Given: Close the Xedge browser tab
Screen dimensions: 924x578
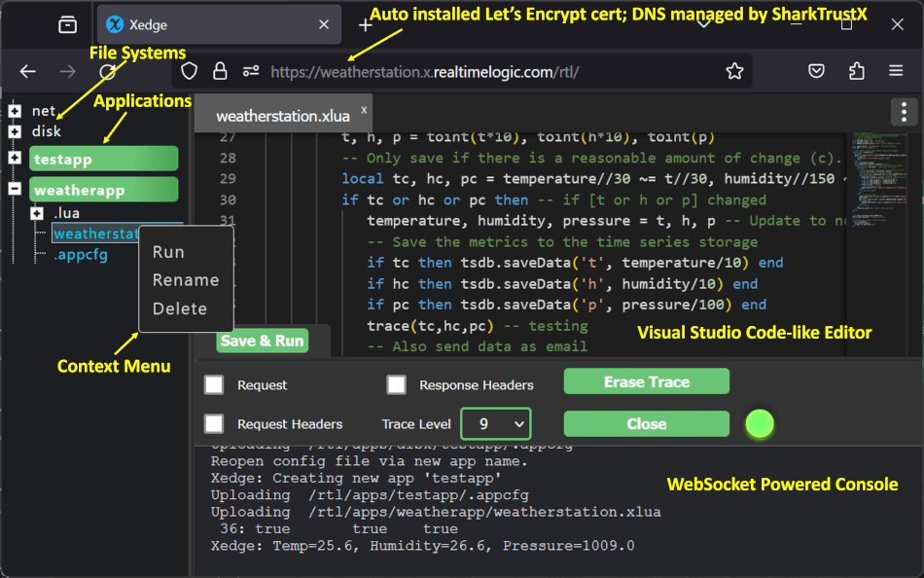Looking at the screenshot, I should click(x=324, y=24).
